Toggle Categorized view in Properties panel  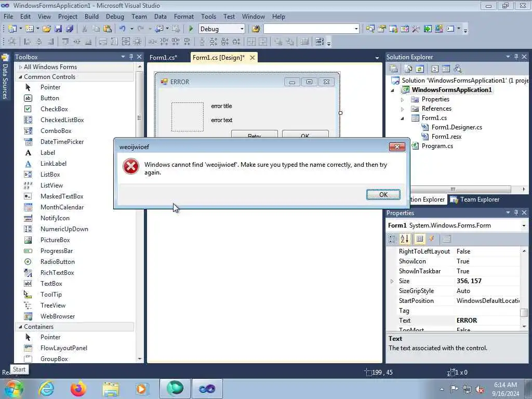point(392,239)
